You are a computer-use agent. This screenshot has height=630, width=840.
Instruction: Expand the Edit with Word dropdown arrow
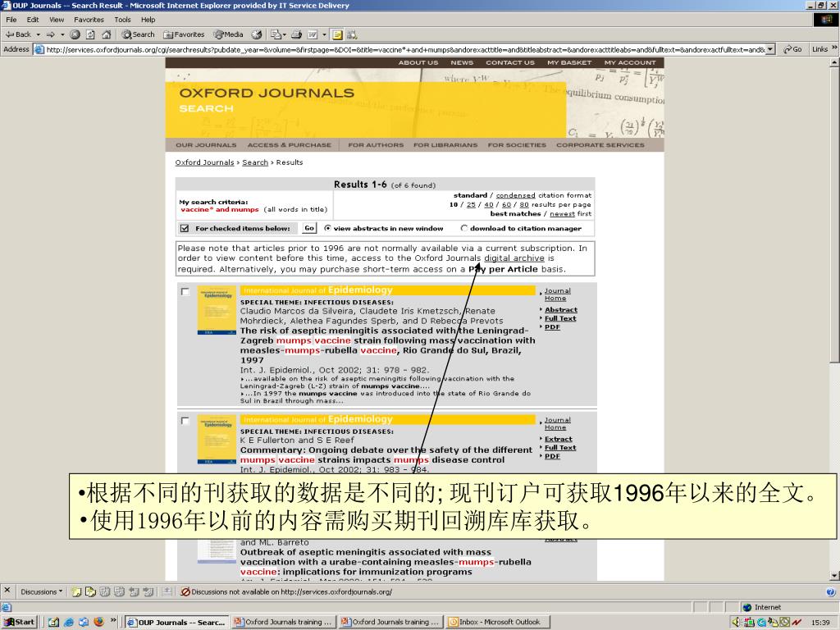point(324,34)
